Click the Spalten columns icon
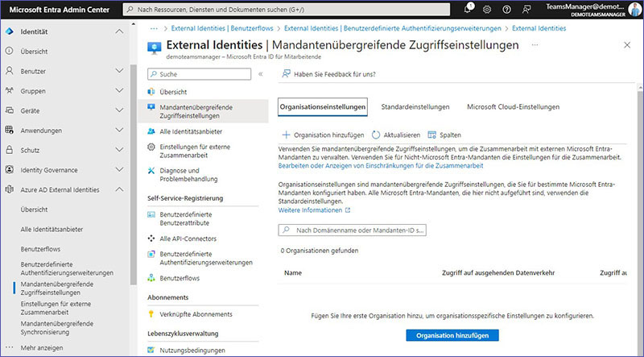Image resolution: width=644 pixels, height=357 pixels. coord(432,135)
